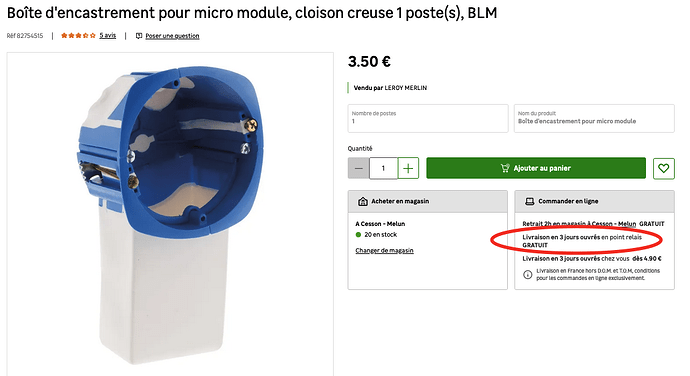
Task: Select the Commander en ligne tab
Action: click(x=595, y=201)
